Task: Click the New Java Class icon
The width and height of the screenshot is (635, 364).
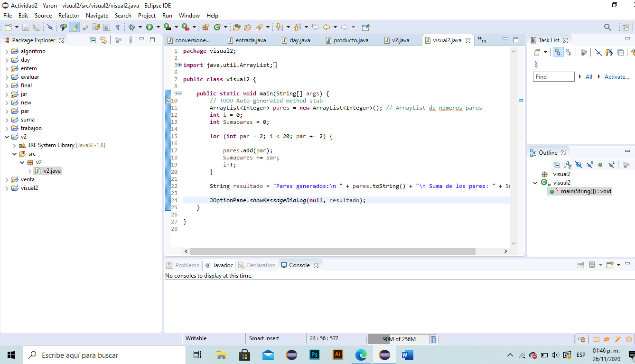Action: coord(217,28)
